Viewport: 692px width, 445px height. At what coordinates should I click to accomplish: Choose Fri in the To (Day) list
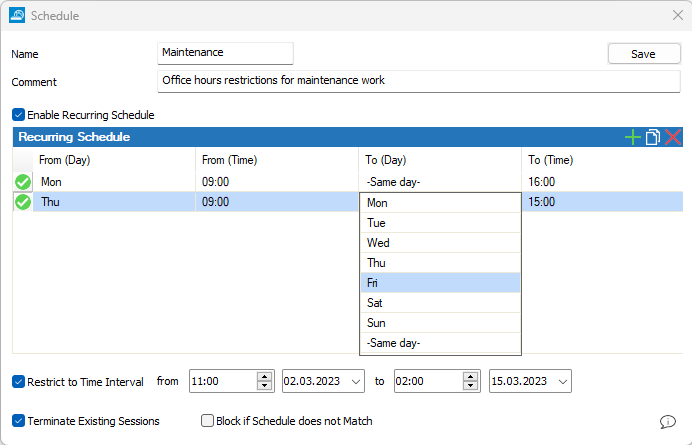(x=440, y=283)
